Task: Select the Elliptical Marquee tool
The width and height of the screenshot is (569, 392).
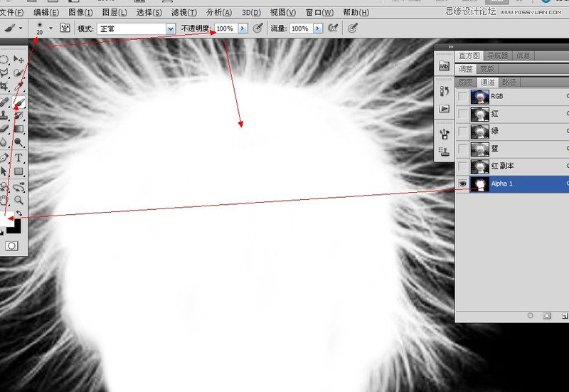Action: pos(4,59)
